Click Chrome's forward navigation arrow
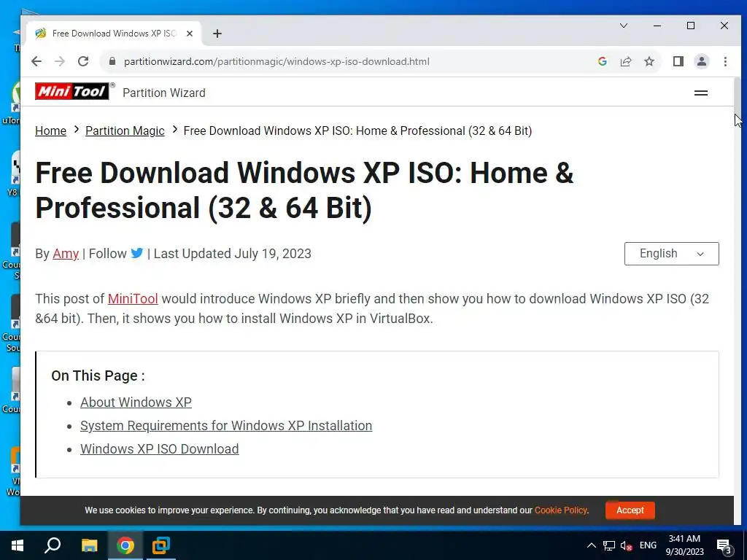Viewport: 747px width, 560px height. click(60, 61)
